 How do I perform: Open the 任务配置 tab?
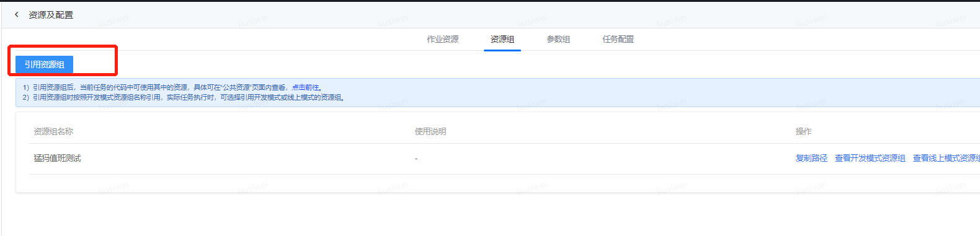click(x=618, y=39)
